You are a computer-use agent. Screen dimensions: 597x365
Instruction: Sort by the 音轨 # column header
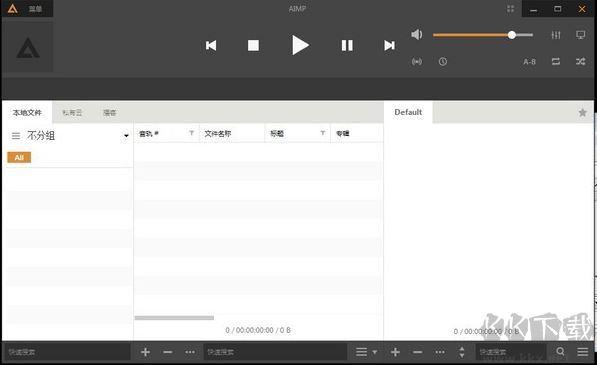coord(149,134)
